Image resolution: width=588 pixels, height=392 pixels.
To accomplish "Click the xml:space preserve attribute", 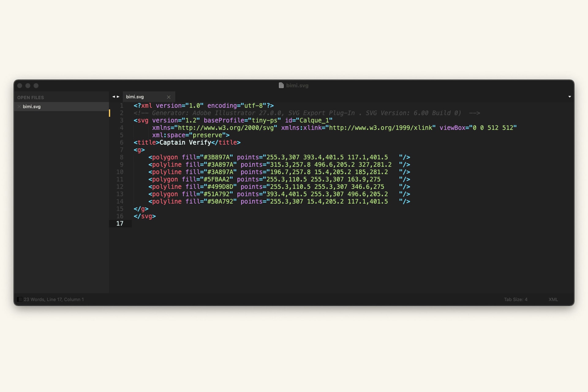I will point(189,135).
